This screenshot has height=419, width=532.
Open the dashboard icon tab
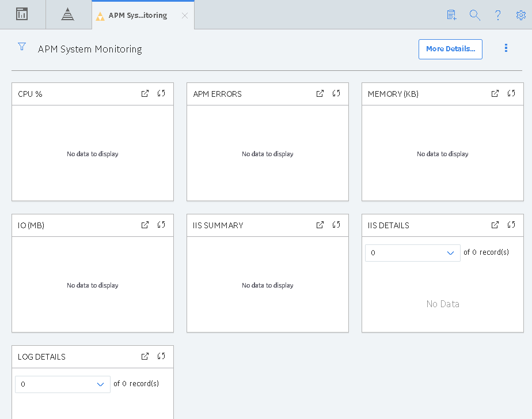tap(22, 14)
